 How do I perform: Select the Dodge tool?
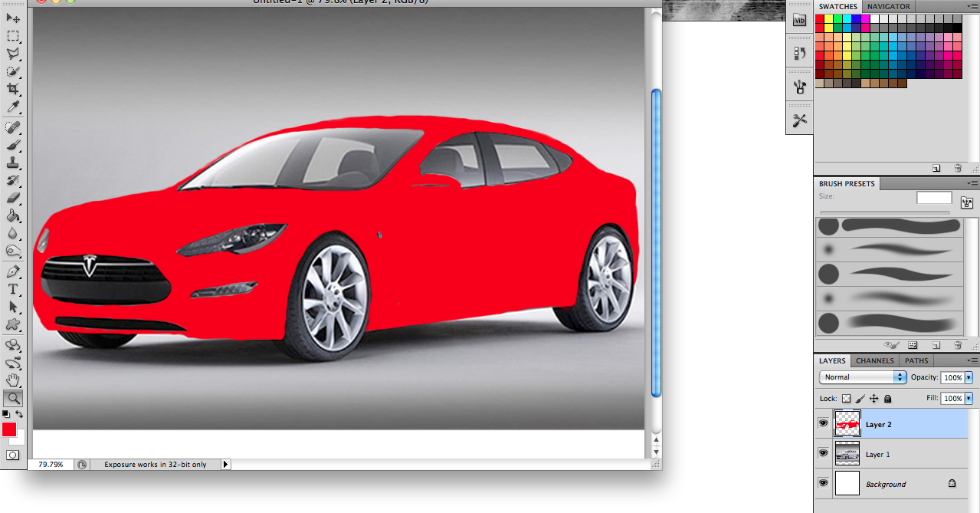pos(13,251)
